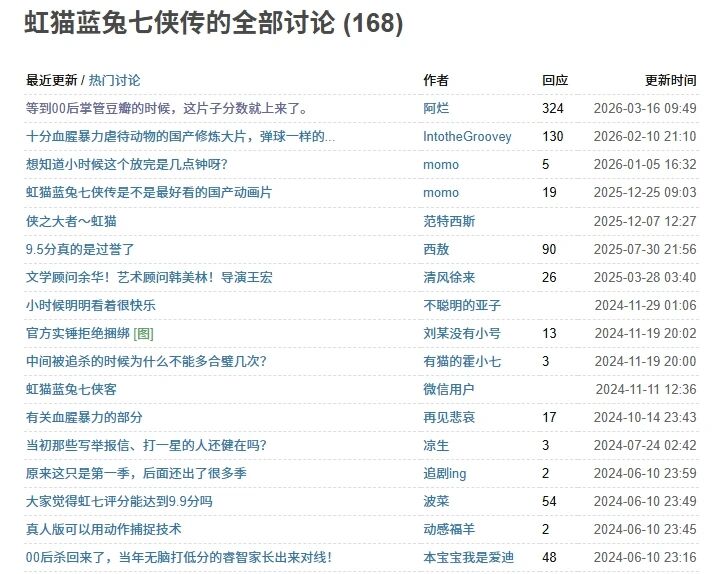The image size is (718, 574).
Task: Select the 最近更新 sorting tab
Action: click(x=51, y=81)
